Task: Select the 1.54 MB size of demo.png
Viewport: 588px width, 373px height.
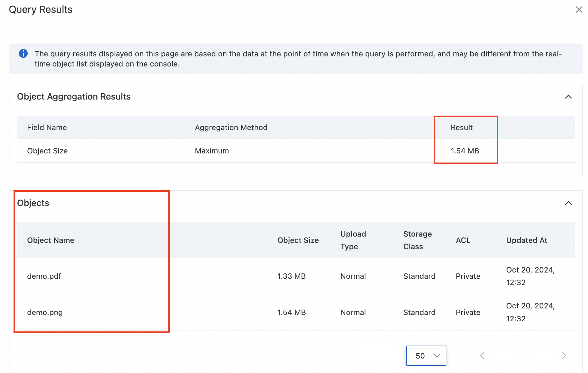Action: [291, 313]
